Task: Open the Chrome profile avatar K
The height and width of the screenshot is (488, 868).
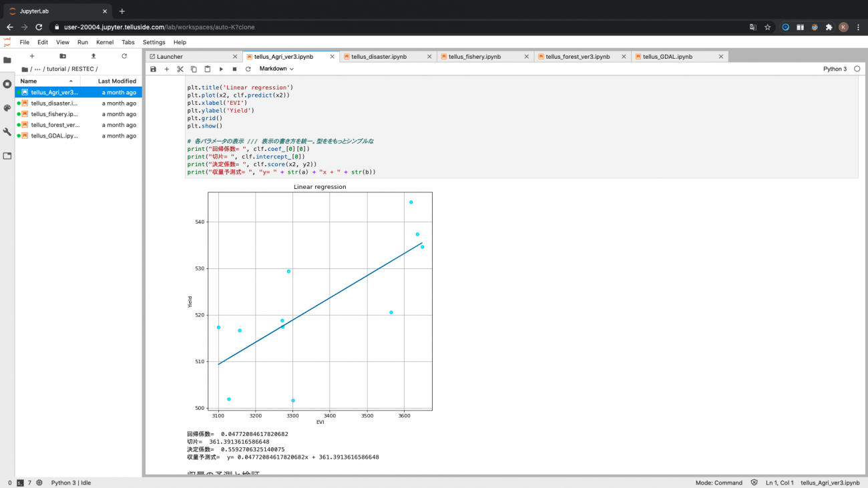Action: [x=843, y=27]
